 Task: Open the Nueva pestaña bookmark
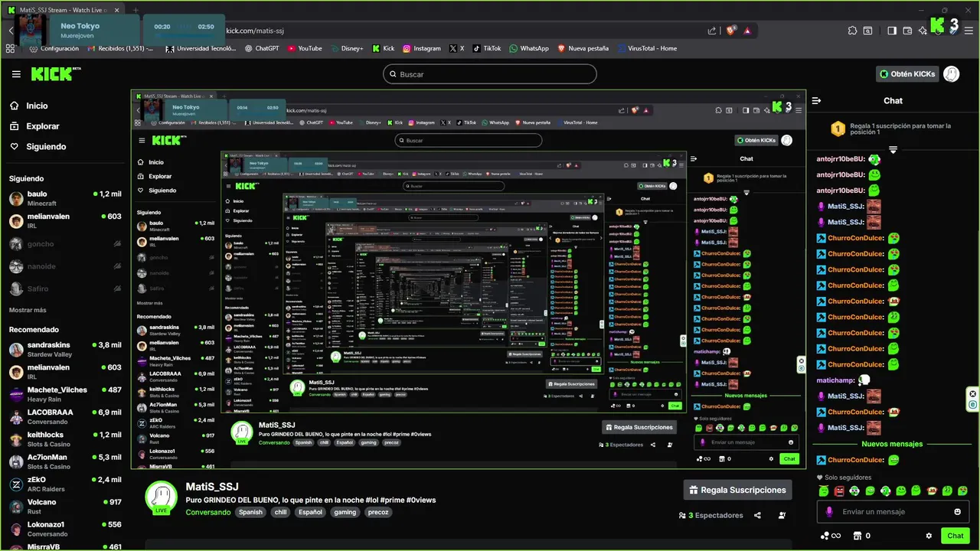(x=583, y=48)
